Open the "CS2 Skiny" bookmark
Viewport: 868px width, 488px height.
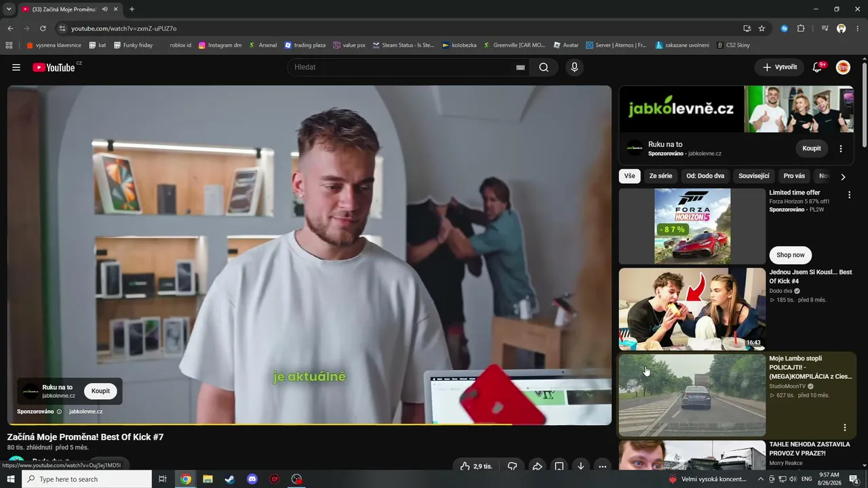click(x=734, y=45)
